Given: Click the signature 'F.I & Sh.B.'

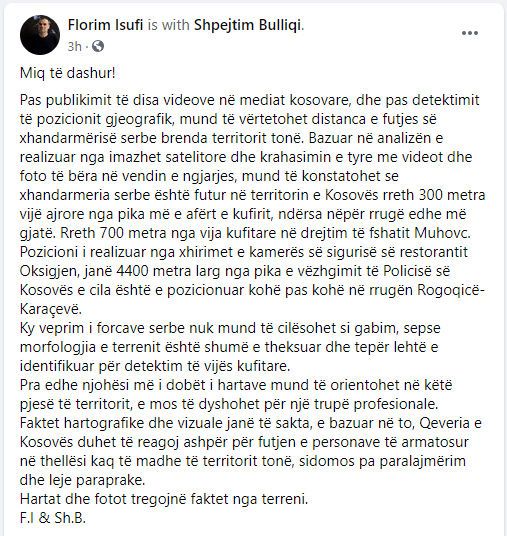Looking at the screenshot, I should (x=53, y=518).
